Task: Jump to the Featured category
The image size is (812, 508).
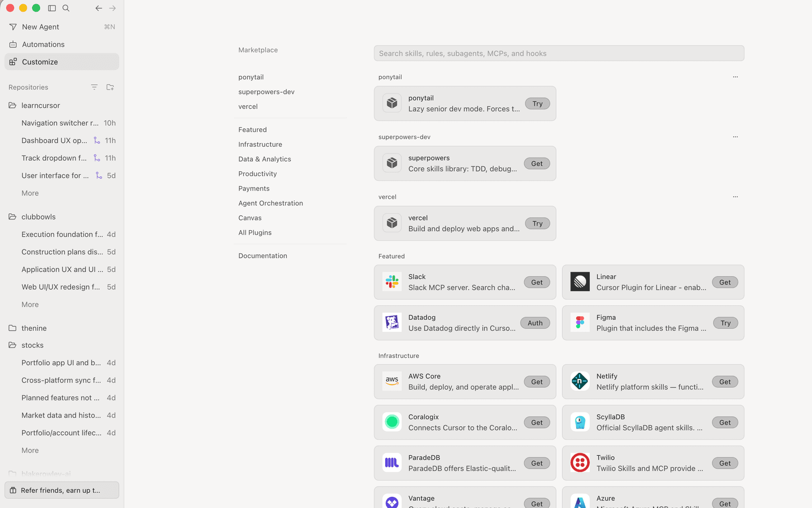Action: (253, 130)
